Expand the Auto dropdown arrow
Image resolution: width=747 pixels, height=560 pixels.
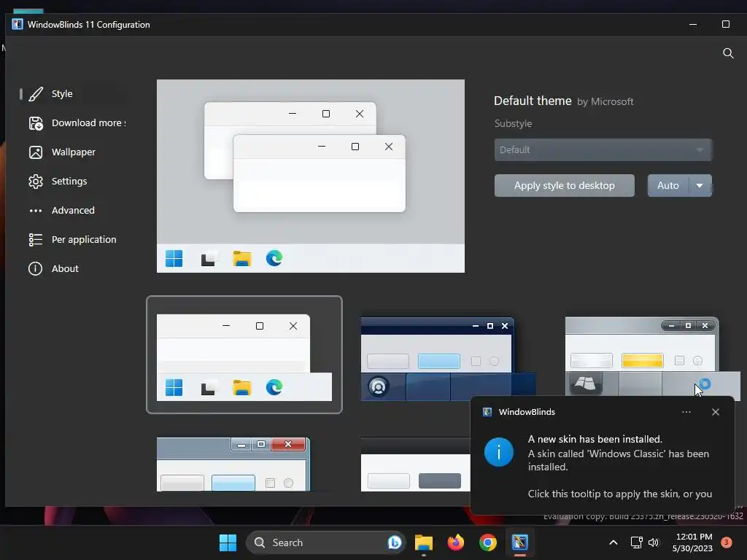[700, 185]
